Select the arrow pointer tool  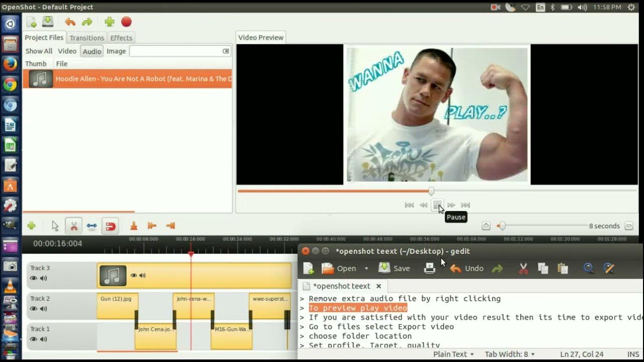pyautogui.click(x=55, y=226)
